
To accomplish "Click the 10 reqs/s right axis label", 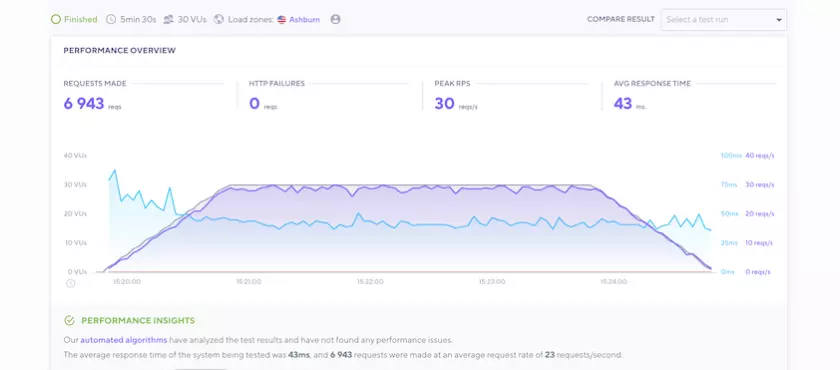I will [759, 243].
